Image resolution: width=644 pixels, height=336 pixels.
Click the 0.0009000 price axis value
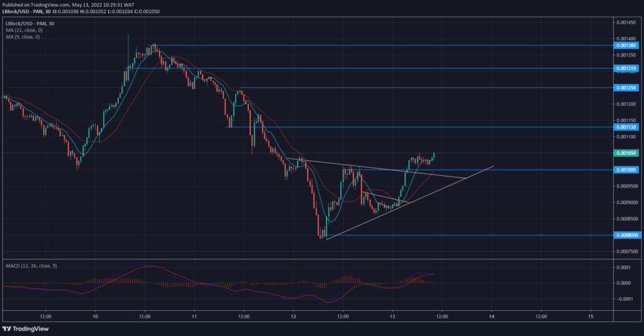click(627, 202)
